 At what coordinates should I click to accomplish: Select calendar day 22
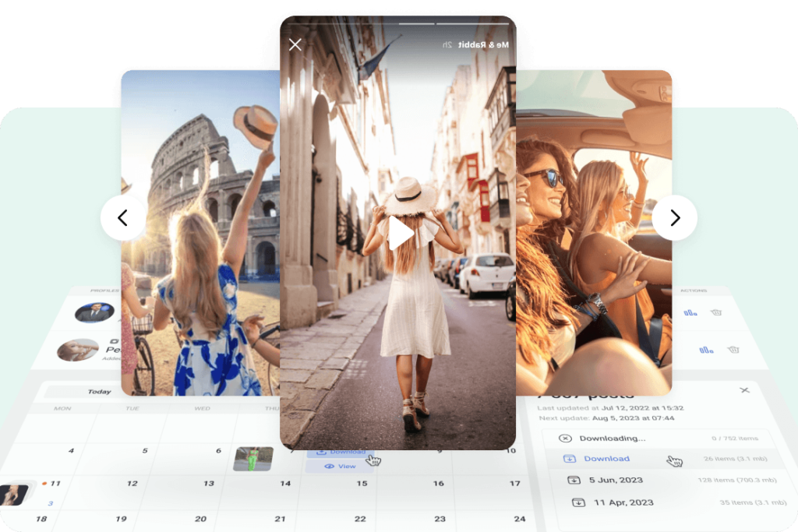tap(360, 519)
